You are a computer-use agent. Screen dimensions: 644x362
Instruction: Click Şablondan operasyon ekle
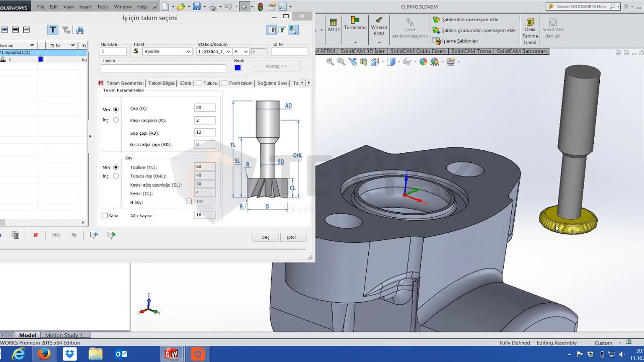point(465,20)
